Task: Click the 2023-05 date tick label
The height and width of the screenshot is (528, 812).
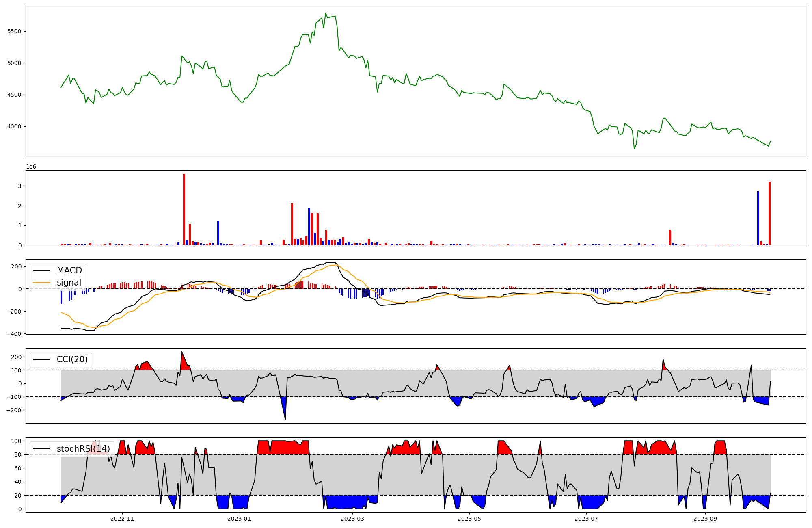Action: (x=469, y=519)
